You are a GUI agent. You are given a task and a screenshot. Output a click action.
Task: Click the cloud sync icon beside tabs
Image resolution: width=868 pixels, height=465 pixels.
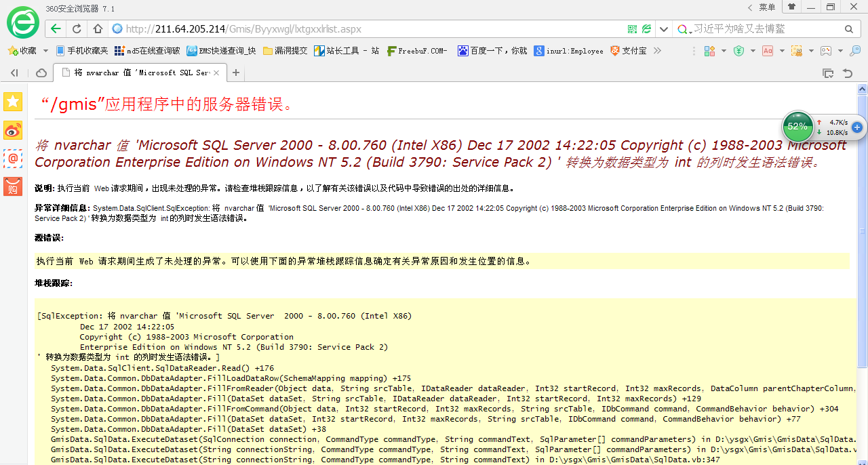tap(41, 73)
